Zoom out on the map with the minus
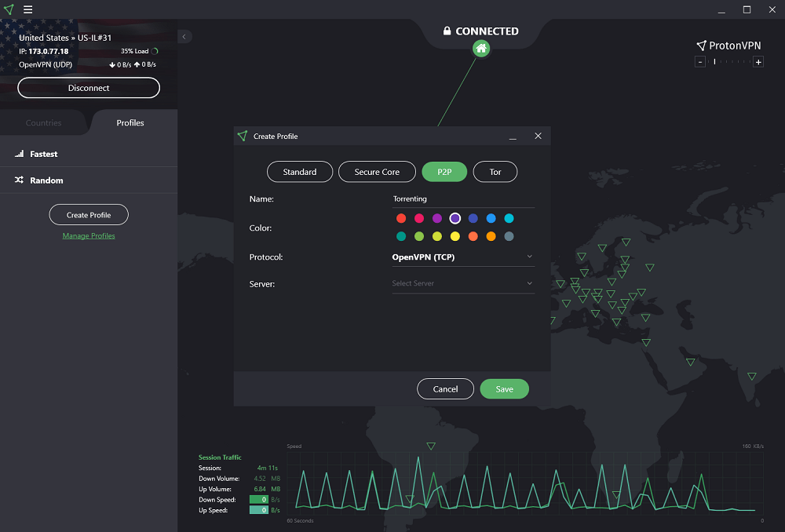The width and height of the screenshot is (785, 532). [700, 61]
